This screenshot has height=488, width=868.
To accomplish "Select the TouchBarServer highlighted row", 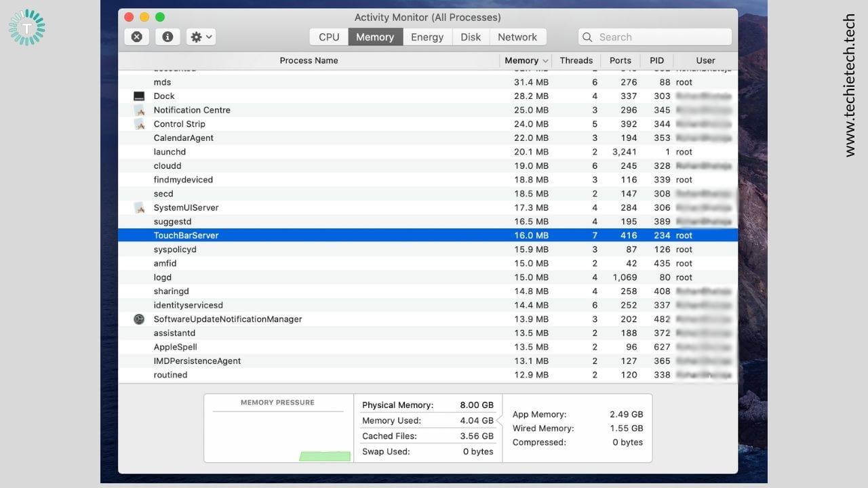I will 428,235.
